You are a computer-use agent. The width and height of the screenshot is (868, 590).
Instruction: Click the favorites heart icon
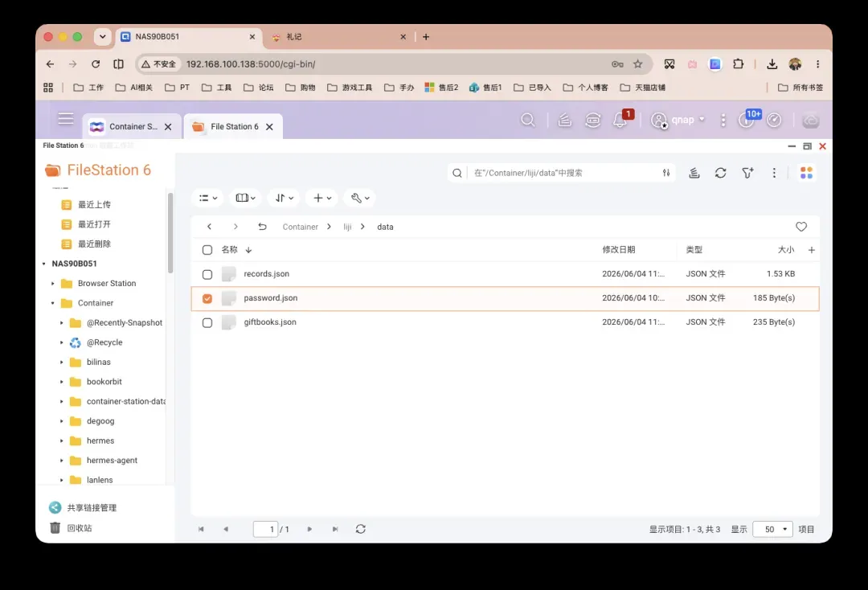coord(801,227)
